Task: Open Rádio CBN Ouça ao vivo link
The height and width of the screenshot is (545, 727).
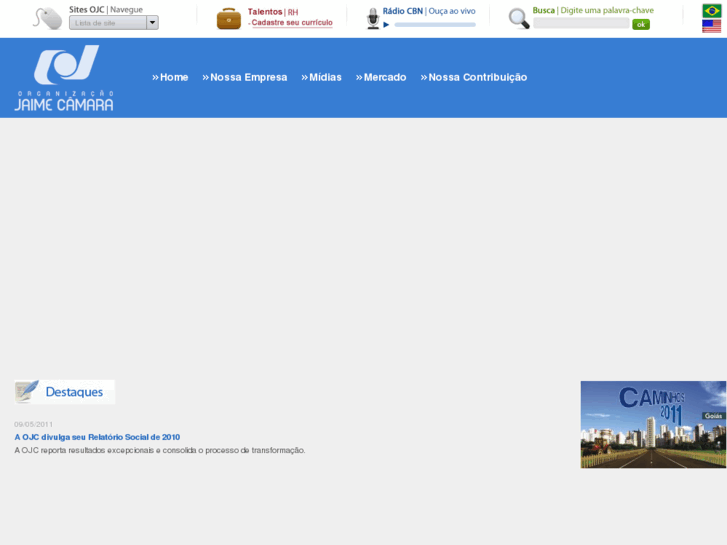Action: tap(429, 11)
